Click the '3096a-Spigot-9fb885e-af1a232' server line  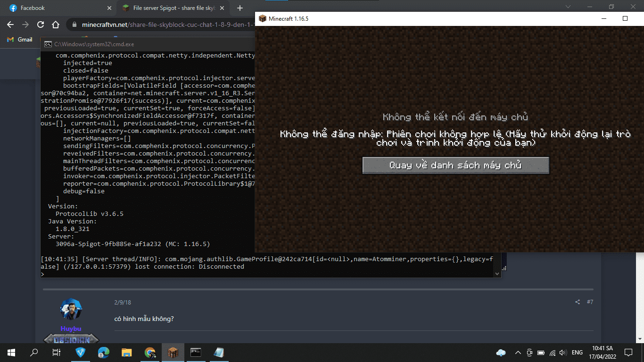(x=133, y=244)
